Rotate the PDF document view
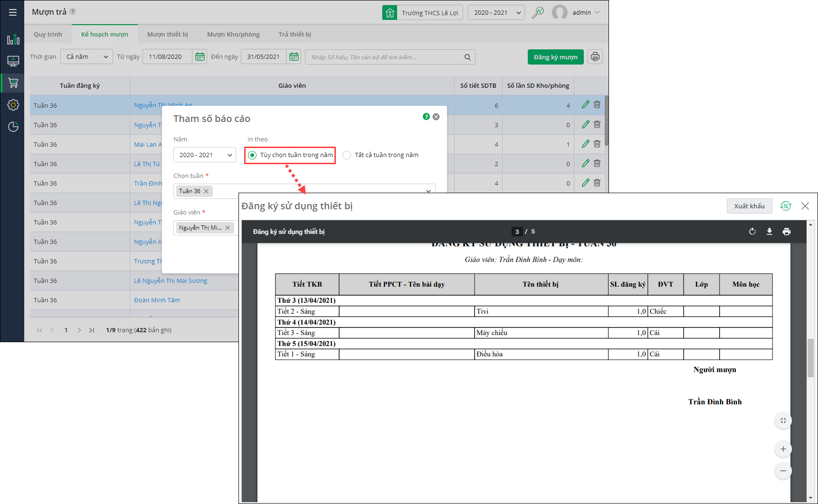 point(752,232)
